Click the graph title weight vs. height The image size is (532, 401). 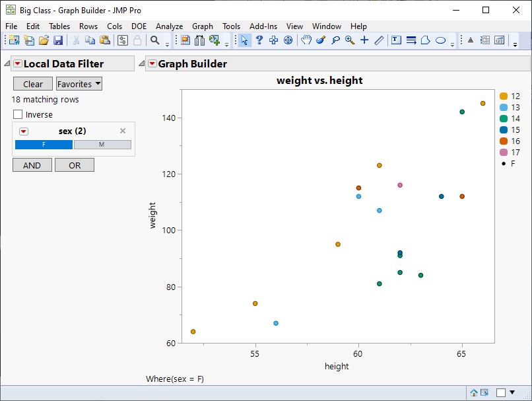[x=319, y=81]
